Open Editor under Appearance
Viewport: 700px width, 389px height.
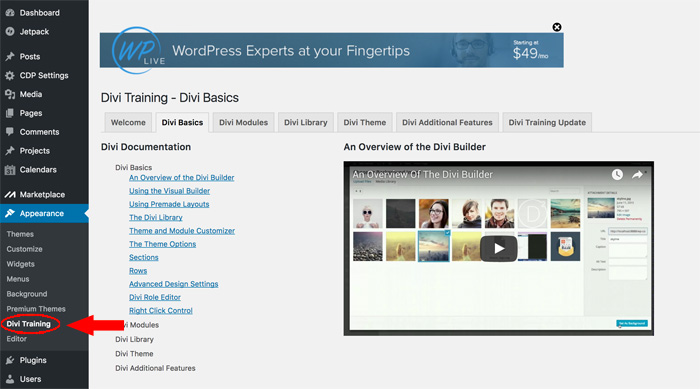(x=17, y=339)
